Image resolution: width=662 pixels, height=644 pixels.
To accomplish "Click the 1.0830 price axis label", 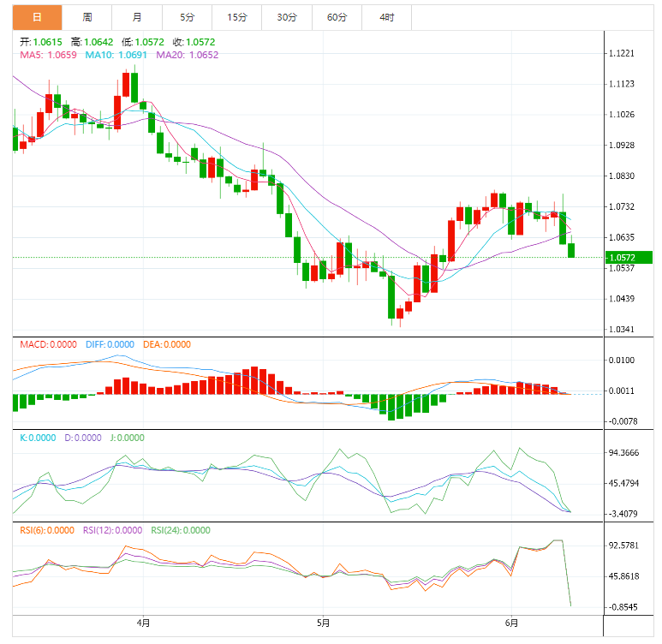I will [x=622, y=176].
